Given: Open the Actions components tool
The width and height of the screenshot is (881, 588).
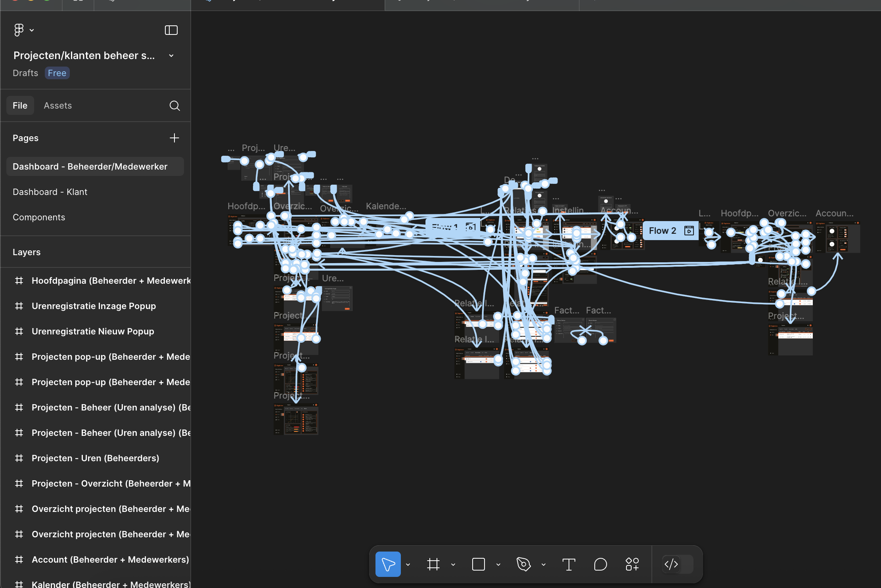Looking at the screenshot, I should (x=632, y=564).
